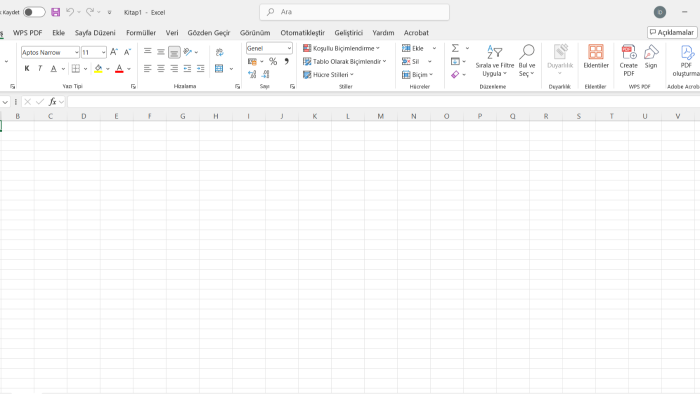
Task: Apply accounting number format icon
Action: [252, 62]
